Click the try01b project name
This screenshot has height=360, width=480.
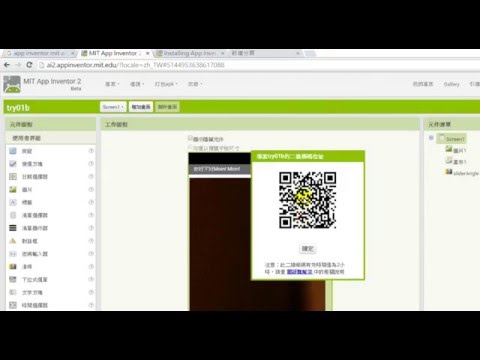tap(18, 108)
